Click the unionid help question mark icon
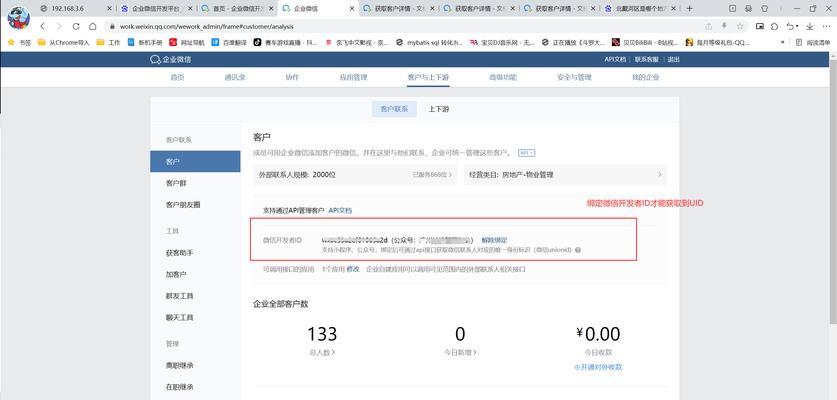 (x=578, y=249)
